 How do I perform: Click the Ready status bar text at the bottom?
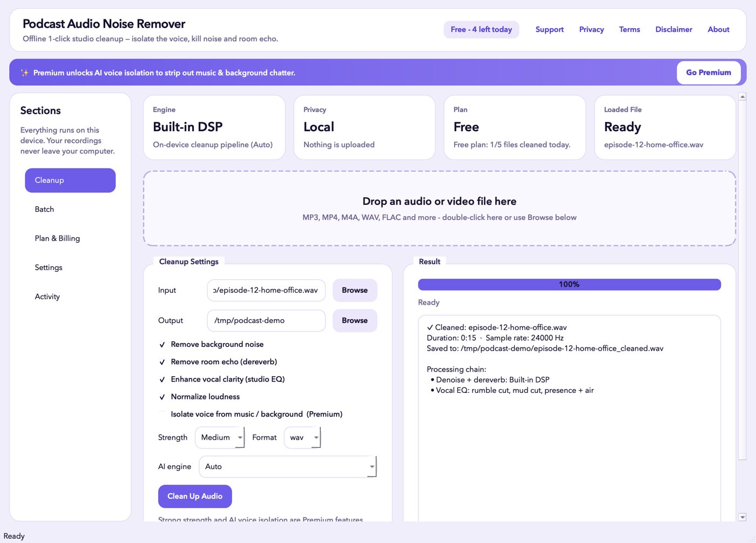[14, 536]
